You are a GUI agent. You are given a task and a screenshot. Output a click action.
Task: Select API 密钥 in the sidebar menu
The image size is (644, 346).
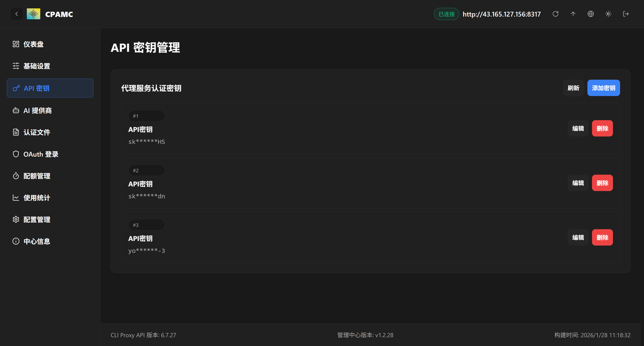tap(36, 88)
